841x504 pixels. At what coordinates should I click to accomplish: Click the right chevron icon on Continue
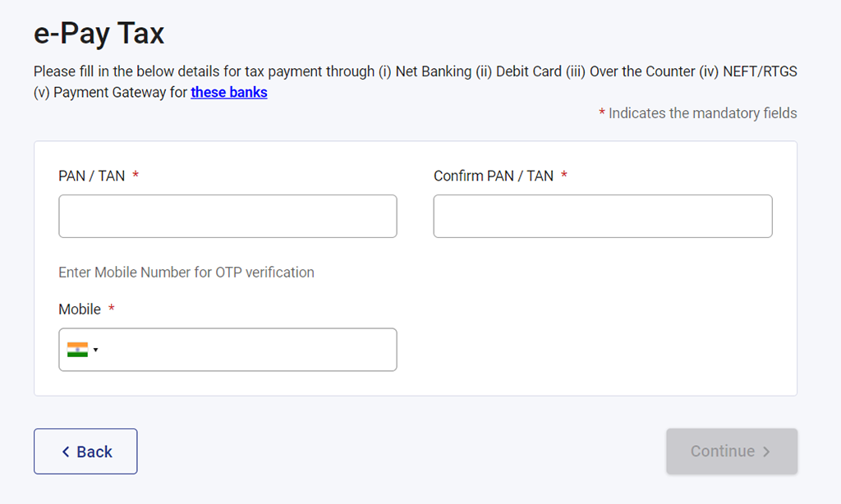[766, 451]
